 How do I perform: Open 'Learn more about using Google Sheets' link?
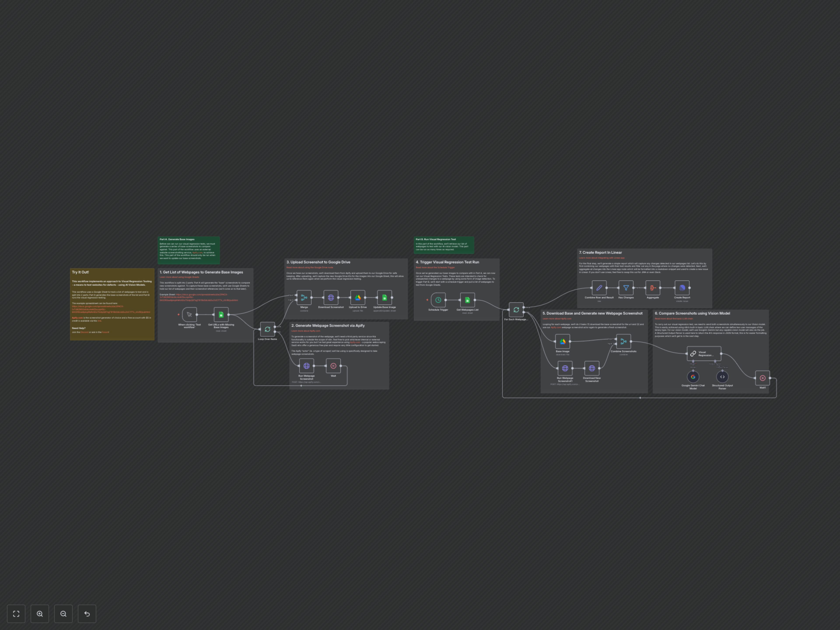tap(179, 277)
